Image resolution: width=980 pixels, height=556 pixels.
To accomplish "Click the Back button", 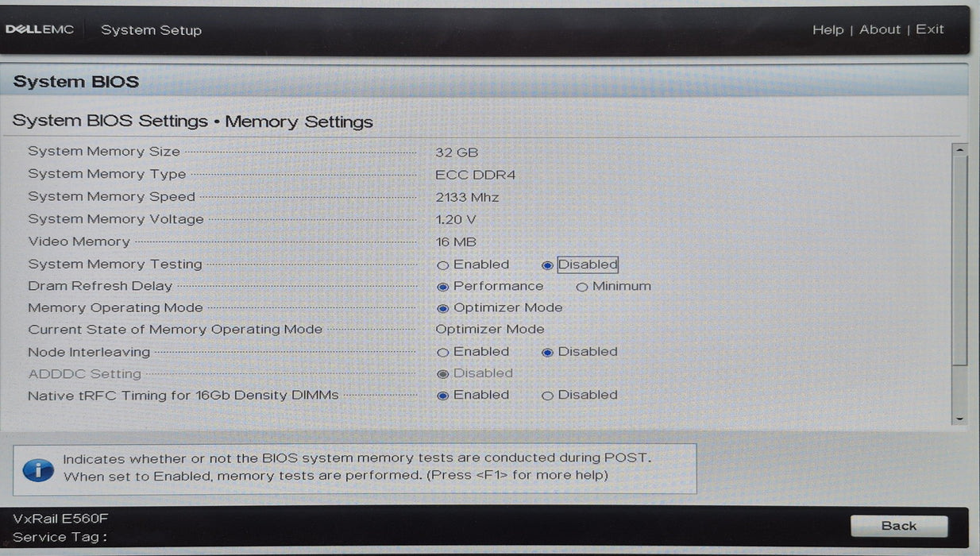I will [x=899, y=526].
